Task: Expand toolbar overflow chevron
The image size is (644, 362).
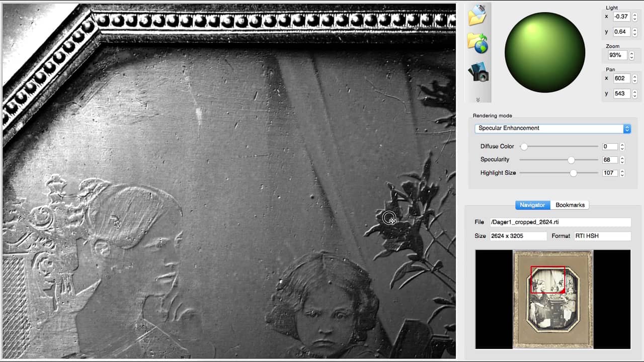Action: (477, 100)
